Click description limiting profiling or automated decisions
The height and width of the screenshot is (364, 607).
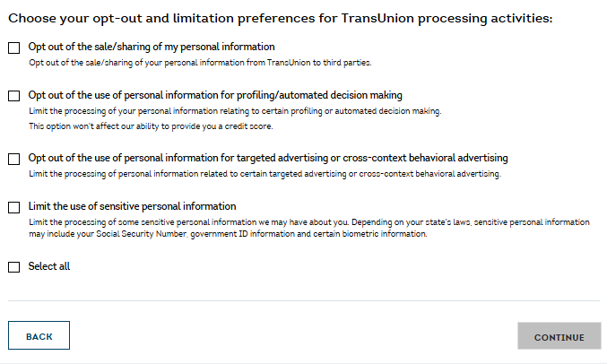pos(234,111)
